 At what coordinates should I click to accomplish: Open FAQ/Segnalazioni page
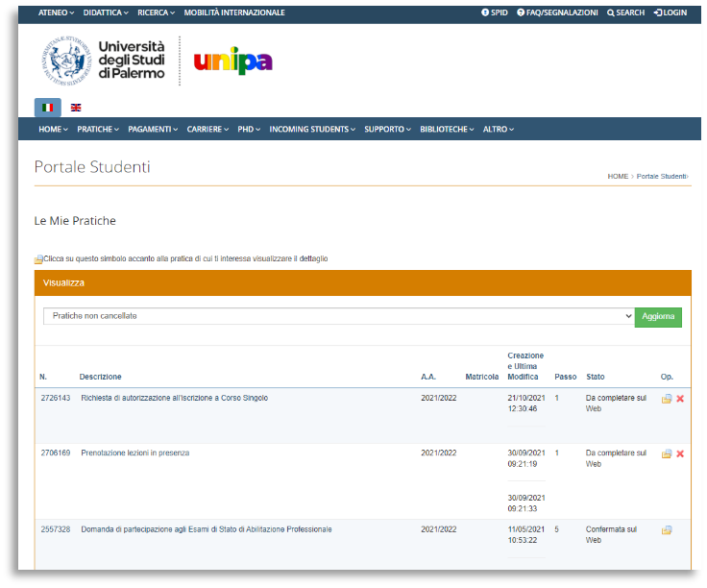557,12
